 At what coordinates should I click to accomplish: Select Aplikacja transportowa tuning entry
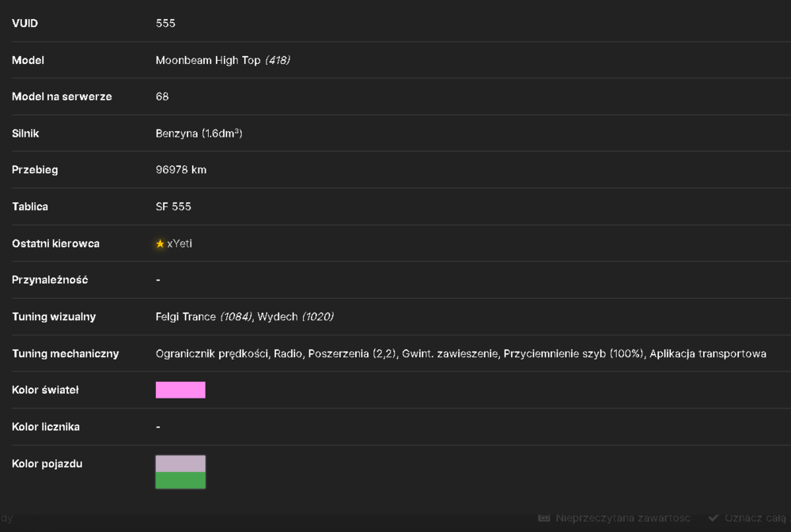(x=708, y=353)
